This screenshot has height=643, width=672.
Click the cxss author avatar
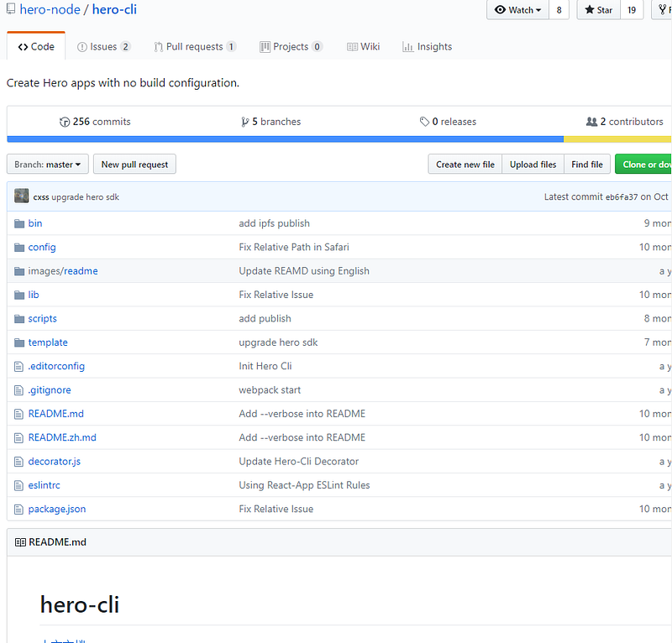coord(22,196)
